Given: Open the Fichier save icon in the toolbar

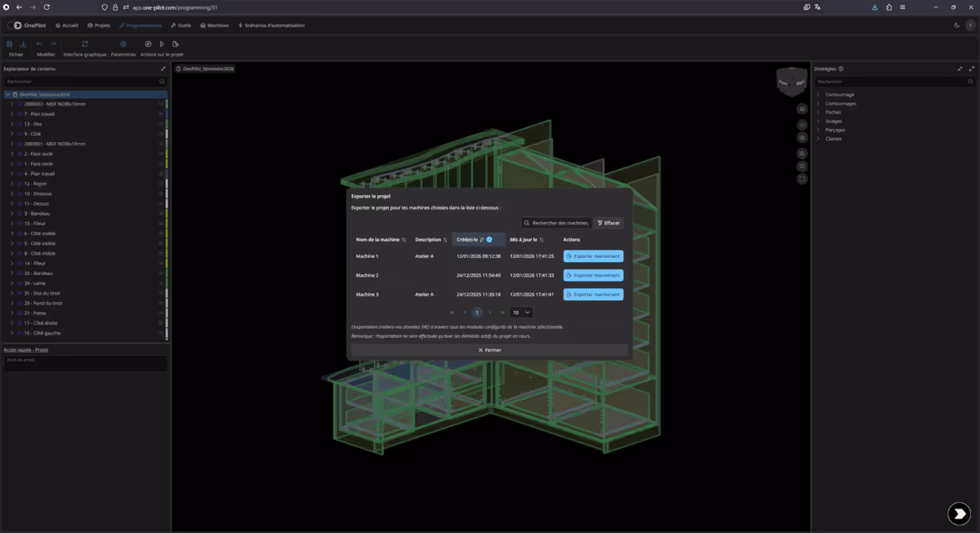Looking at the screenshot, I should 10,43.
